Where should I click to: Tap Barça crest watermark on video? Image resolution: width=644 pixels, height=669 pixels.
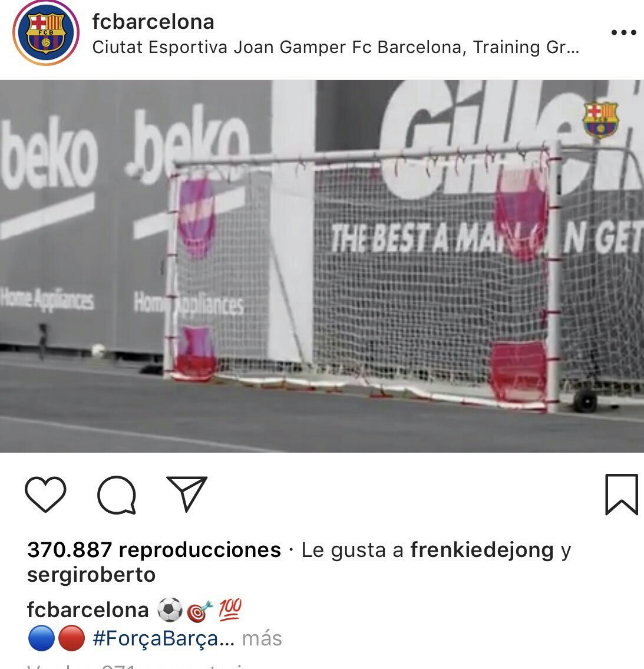pos(600,120)
